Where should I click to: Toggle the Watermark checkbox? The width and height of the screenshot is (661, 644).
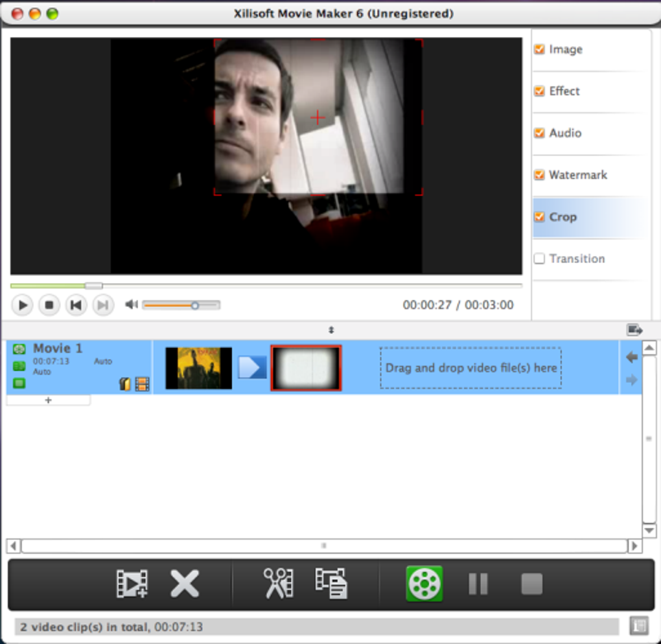tap(539, 174)
